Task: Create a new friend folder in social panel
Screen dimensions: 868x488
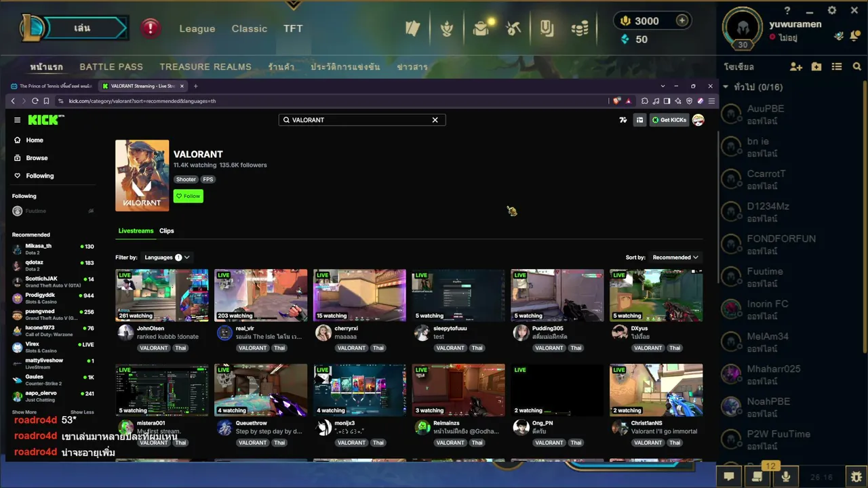Action: [816, 66]
